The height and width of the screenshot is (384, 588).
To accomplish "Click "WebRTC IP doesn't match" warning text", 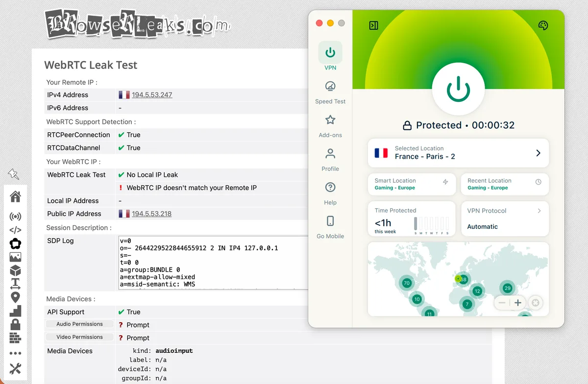I will point(192,188).
